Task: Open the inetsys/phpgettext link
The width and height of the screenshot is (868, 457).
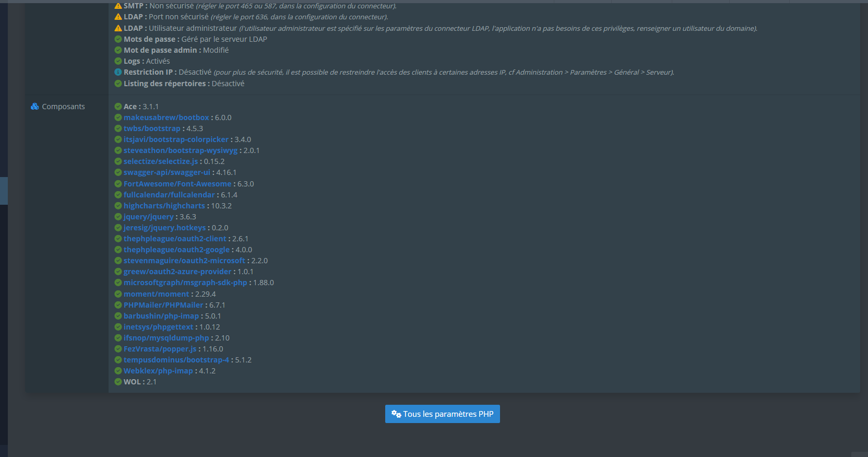Action: (x=159, y=327)
